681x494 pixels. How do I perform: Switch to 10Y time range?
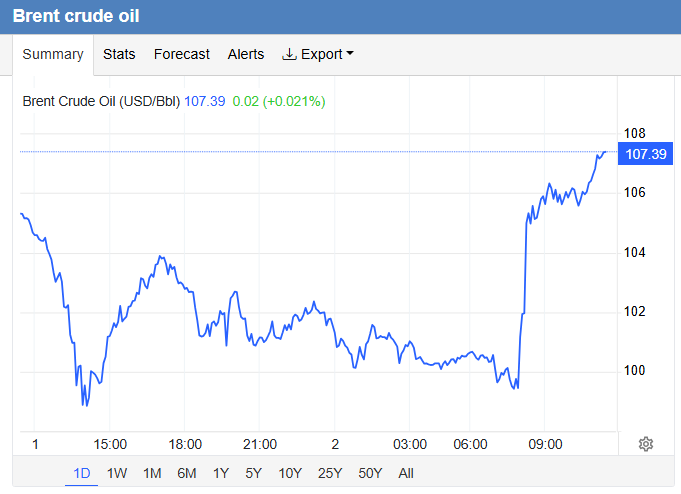(290, 473)
